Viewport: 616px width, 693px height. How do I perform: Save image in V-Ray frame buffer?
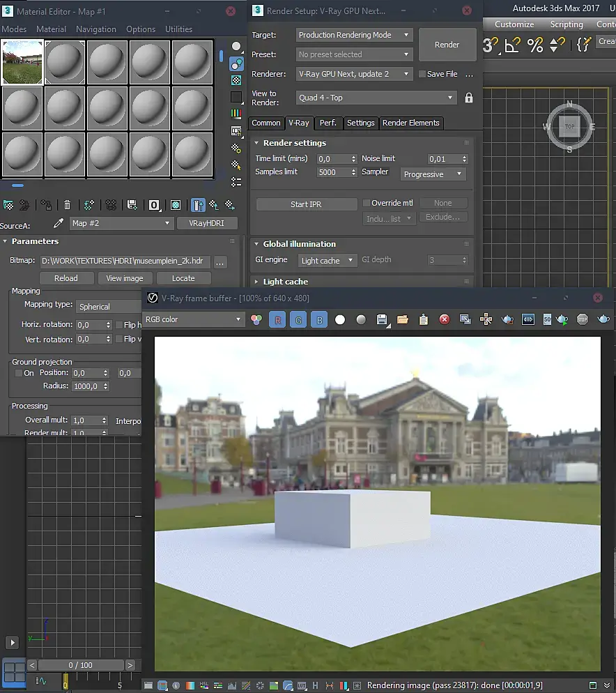tap(381, 319)
